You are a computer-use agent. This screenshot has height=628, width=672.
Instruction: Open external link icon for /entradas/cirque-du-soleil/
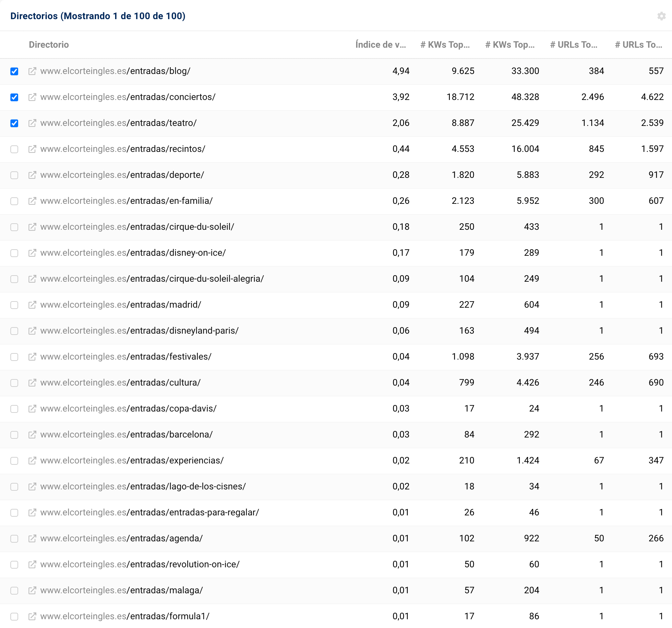32,227
